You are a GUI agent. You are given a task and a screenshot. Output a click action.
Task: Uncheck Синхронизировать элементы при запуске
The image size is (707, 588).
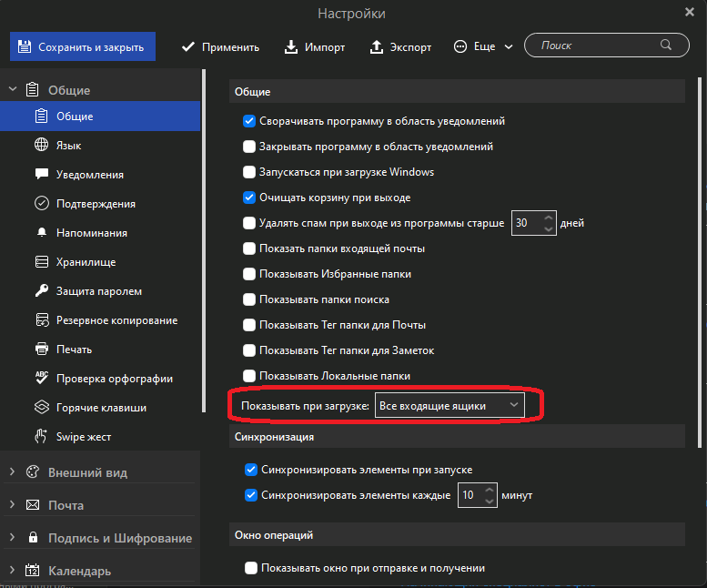251,470
